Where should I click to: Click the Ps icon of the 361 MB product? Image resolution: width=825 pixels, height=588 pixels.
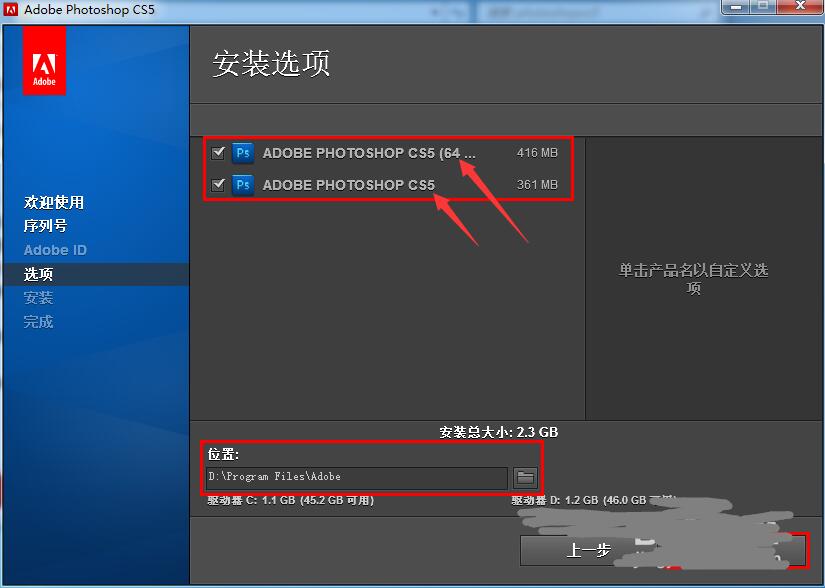coord(243,185)
